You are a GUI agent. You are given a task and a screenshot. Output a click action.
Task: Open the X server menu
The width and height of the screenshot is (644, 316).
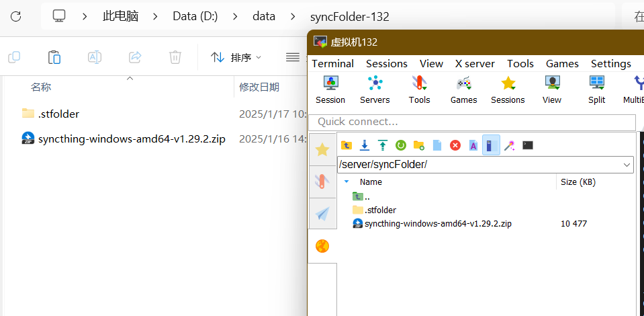point(475,63)
